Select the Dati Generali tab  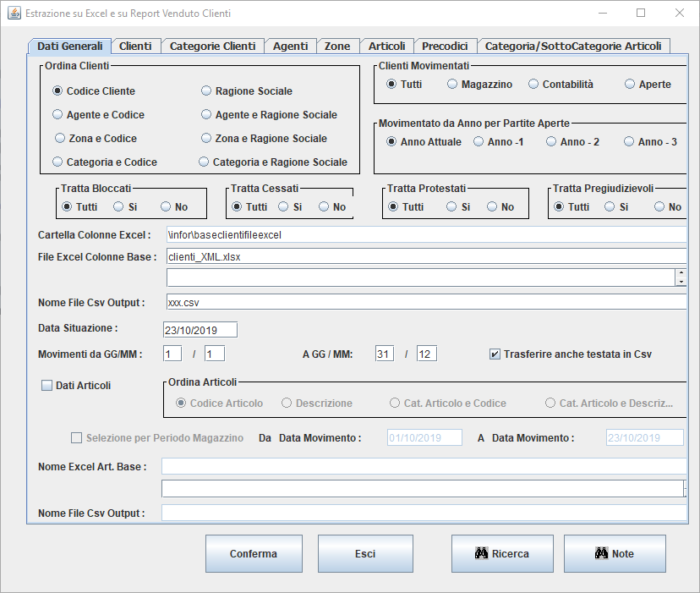[x=69, y=46]
